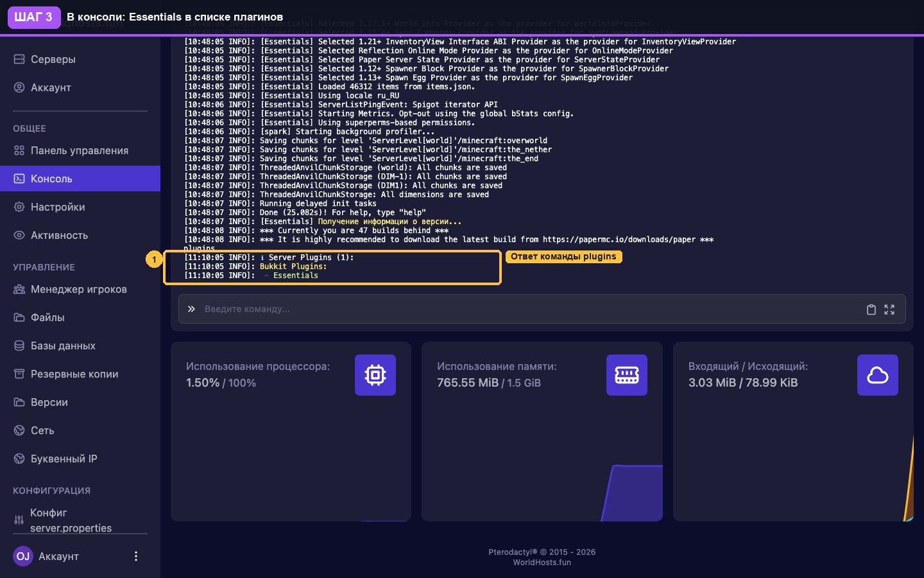Click the Получение информации о версии line
Viewport: 924px width, 578px height.
tap(323, 222)
